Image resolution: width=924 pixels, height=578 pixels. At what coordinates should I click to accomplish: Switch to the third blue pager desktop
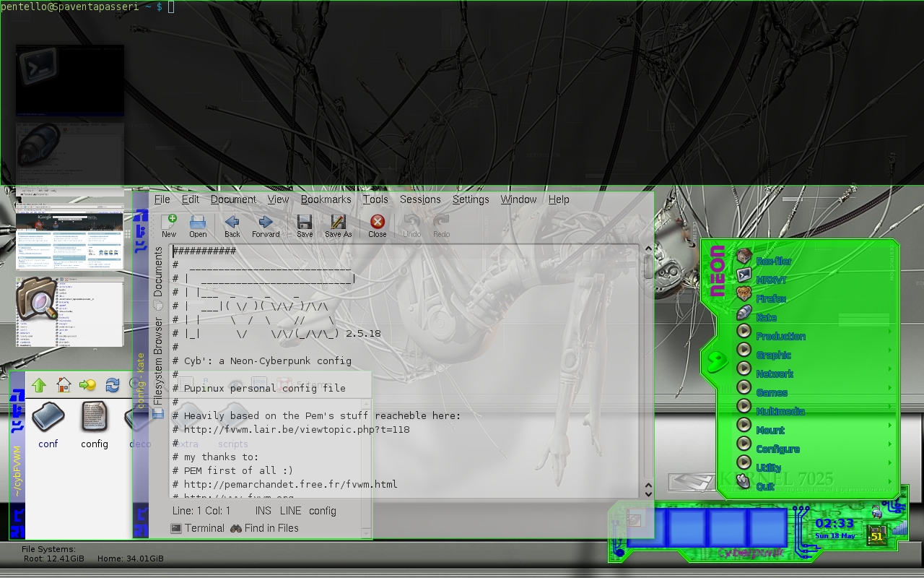pyautogui.click(x=728, y=527)
